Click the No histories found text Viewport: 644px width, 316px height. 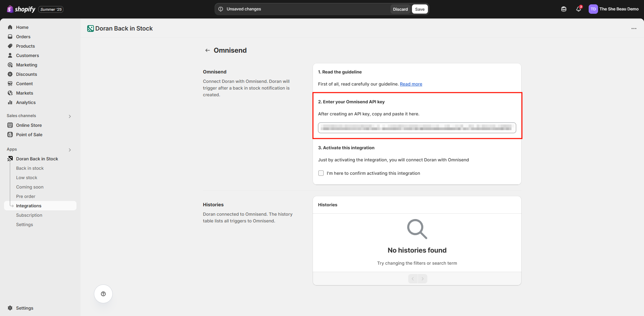pos(417,250)
